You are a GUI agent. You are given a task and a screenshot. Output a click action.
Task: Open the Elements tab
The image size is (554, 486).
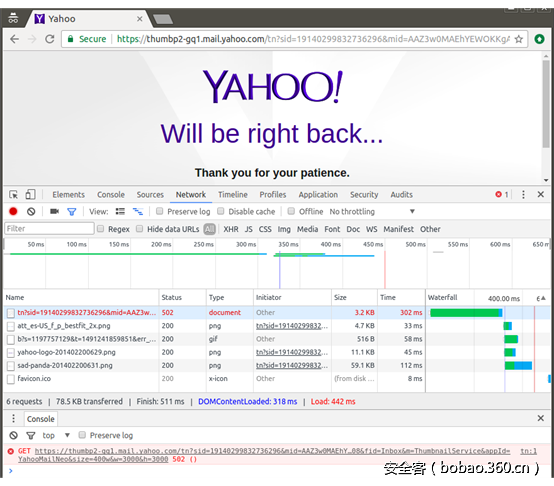tap(69, 195)
